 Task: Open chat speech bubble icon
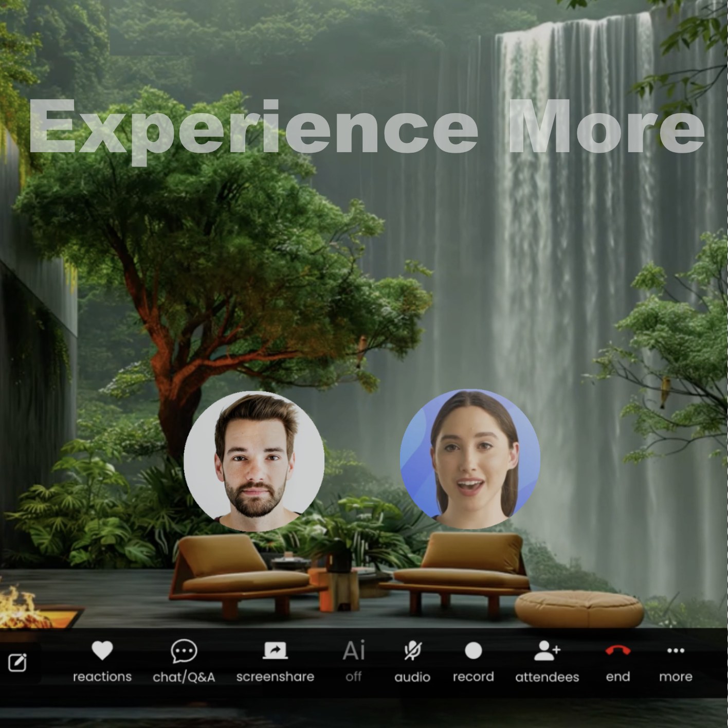click(184, 651)
